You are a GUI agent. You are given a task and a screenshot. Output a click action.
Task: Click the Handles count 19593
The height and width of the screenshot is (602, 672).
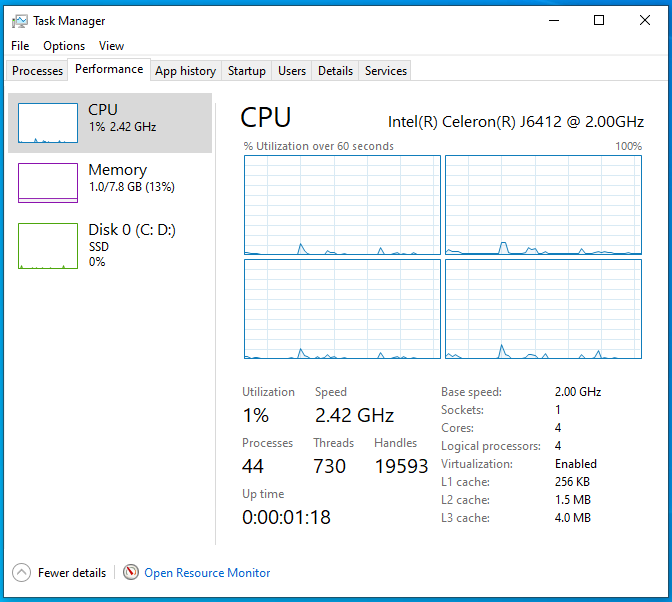point(401,466)
